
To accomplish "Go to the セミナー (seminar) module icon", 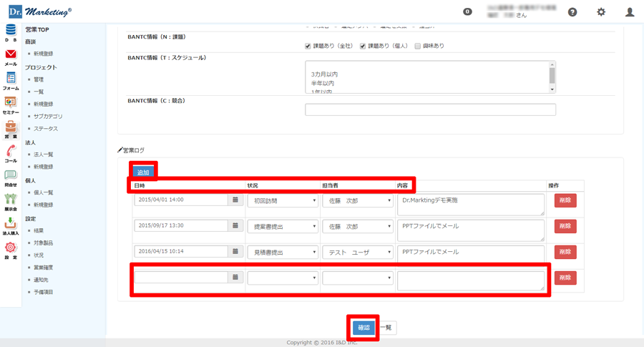I will click(11, 104).
